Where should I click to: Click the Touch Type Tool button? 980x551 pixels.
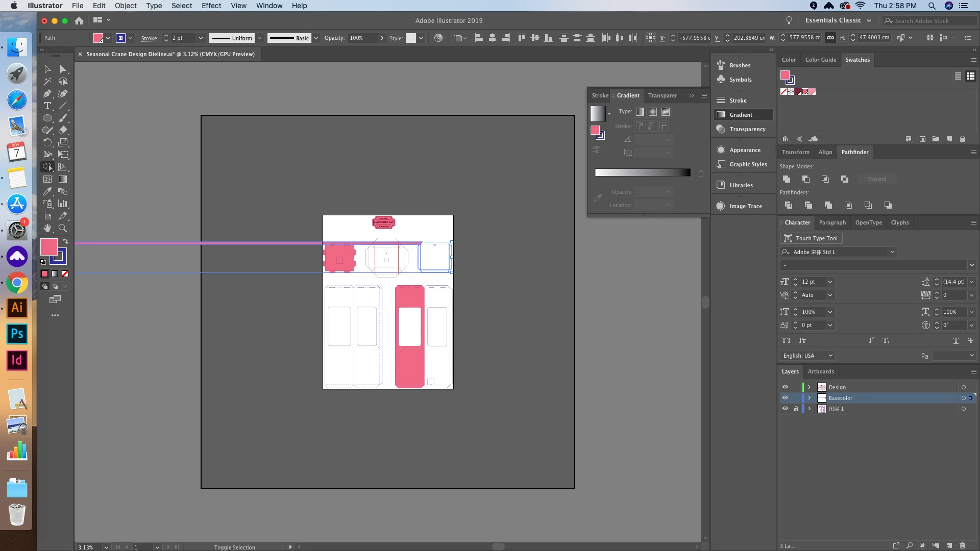811,238
